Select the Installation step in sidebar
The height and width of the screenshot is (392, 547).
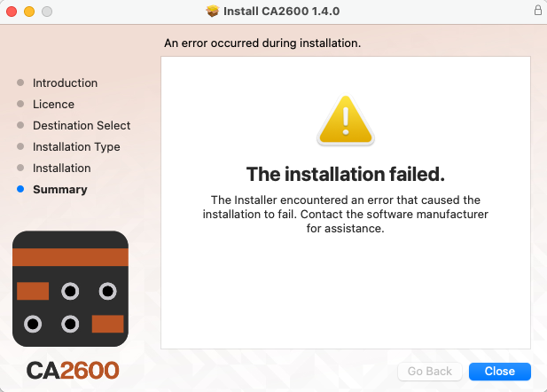(62, 169)
